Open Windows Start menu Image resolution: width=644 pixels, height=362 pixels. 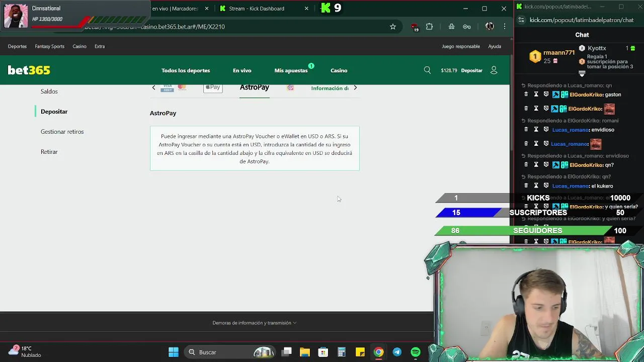click(x=174, y=352)
